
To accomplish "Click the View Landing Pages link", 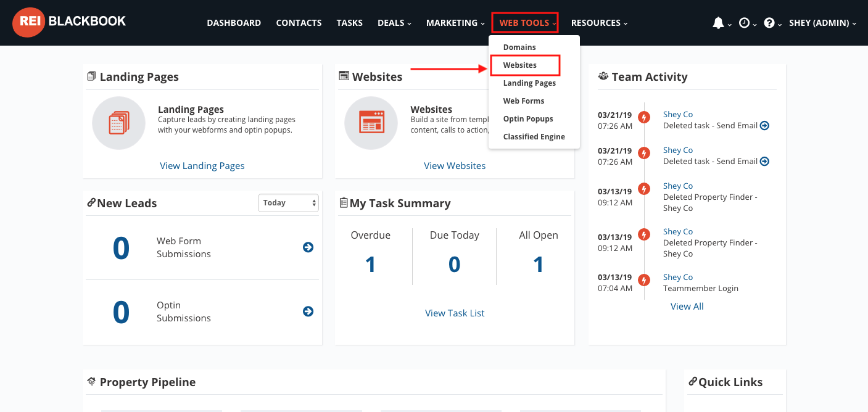I will (202, 165).
